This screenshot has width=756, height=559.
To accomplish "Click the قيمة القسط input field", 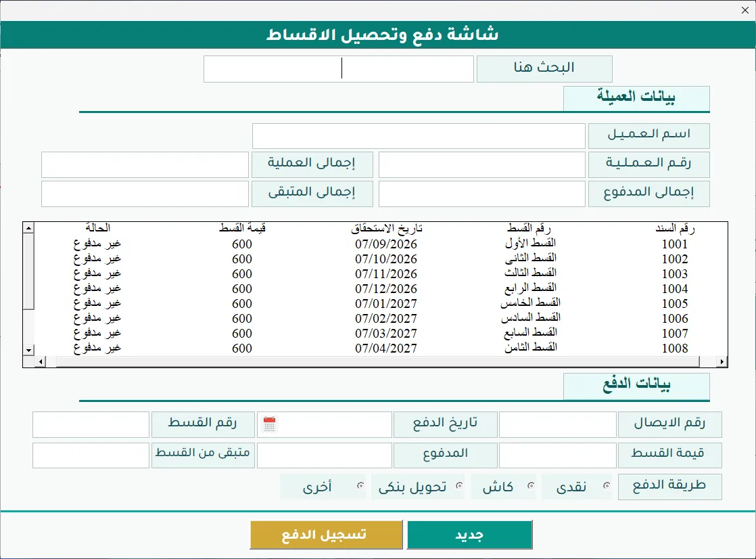I will [x=558, y=455].
